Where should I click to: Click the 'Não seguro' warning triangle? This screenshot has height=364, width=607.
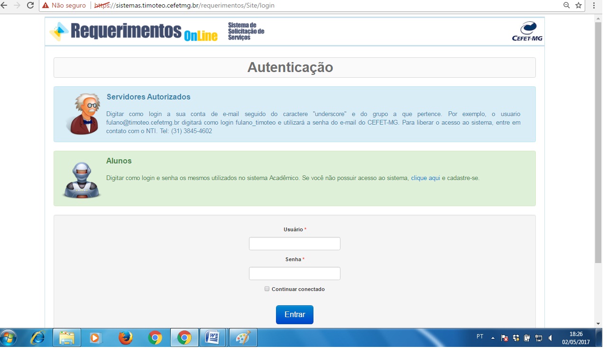46,6
